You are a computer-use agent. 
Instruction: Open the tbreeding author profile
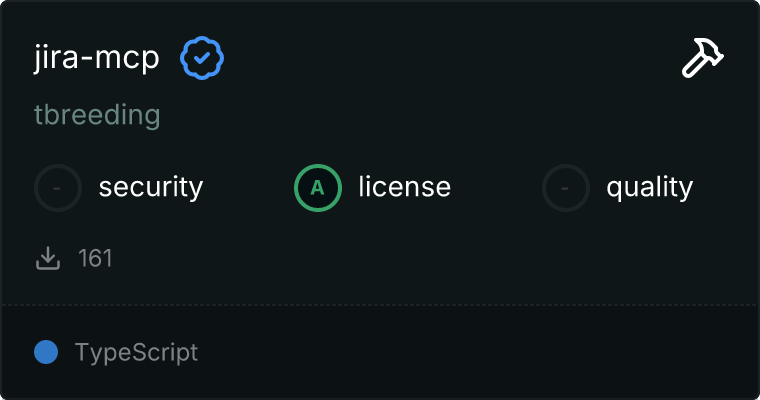coord(96,115)
